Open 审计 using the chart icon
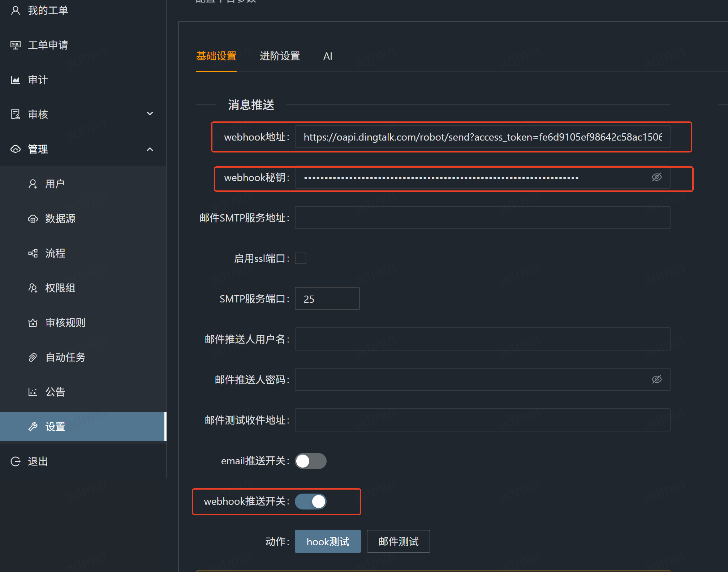This screenshot has height=572, width=728. 15,79
